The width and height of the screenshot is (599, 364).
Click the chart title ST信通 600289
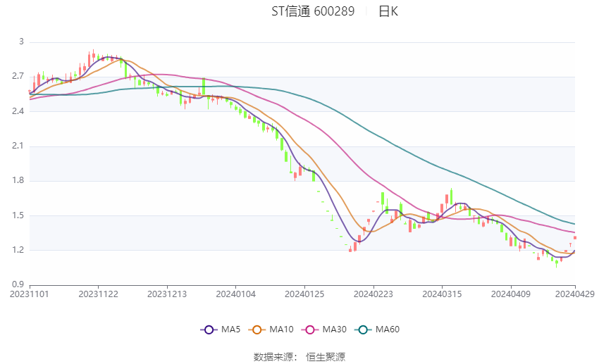(313, 11)
